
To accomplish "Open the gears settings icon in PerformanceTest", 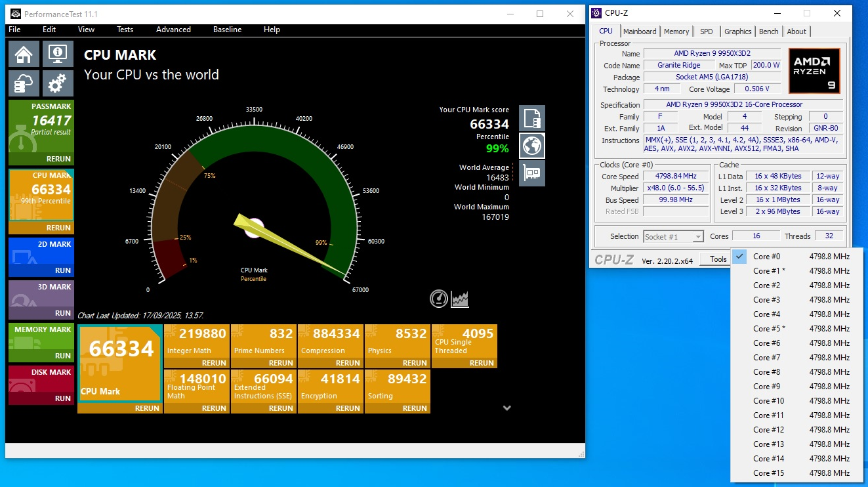I will [x=58, y=84].
